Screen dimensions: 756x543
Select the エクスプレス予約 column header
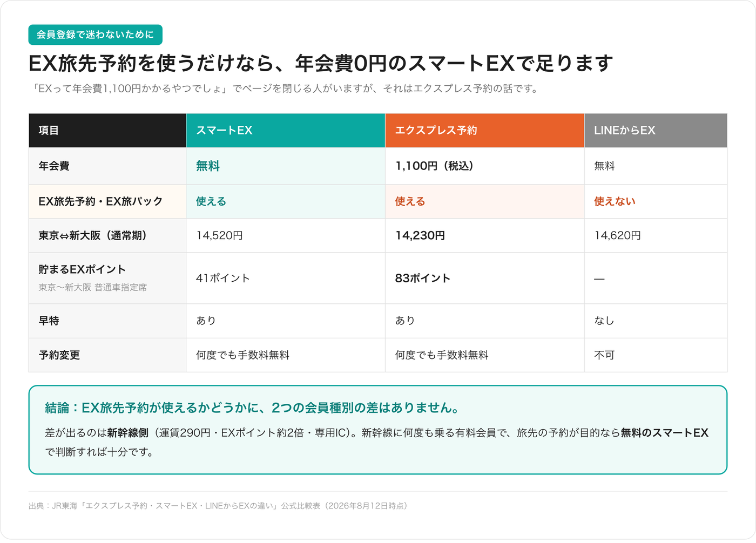click(485, 130)
